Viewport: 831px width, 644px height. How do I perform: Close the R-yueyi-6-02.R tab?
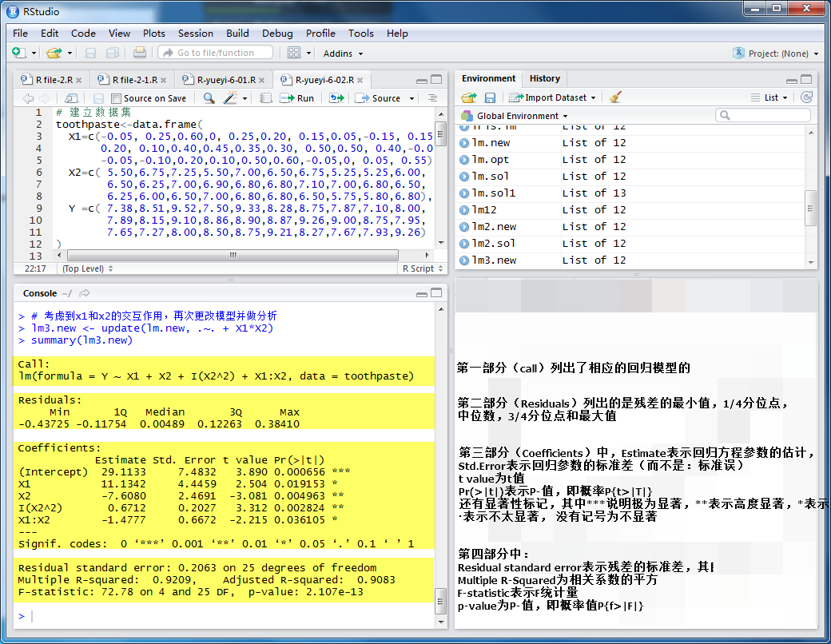360,81
